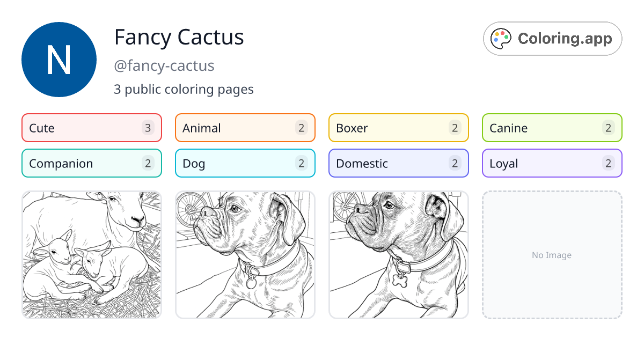The height and width of the screenshot is (338, 644).
Task: Click the 'No Image' placeholder card
Action: [x=552, y=254]
